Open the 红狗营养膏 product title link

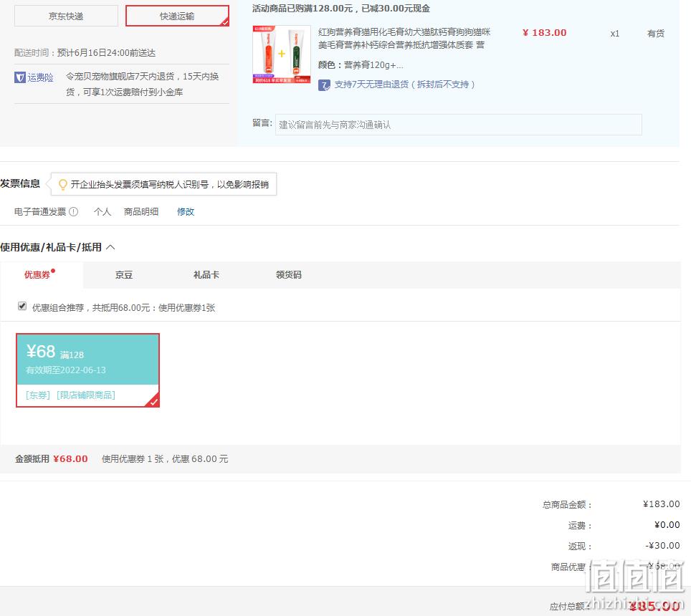(x=404, y=38)
